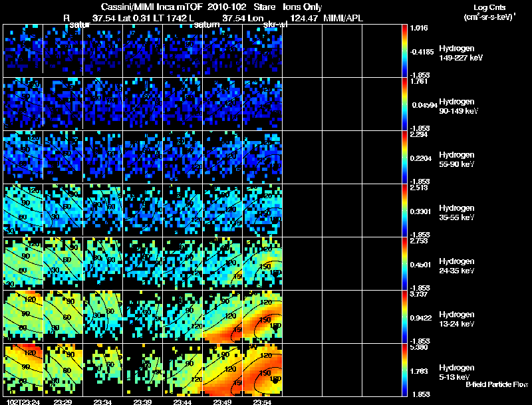Click the skr-wl label above the panels
Viewport: 532px width, 405px height.
pos(275,25)
